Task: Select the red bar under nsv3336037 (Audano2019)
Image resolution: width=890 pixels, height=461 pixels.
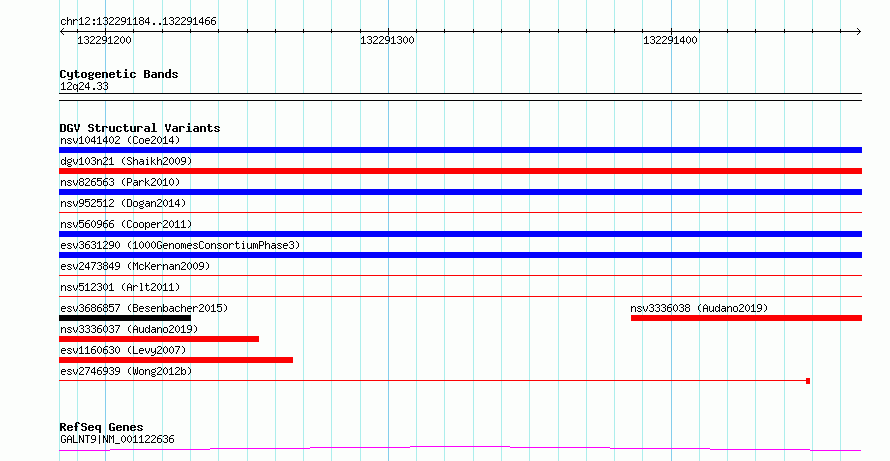Action: point(159,339)
